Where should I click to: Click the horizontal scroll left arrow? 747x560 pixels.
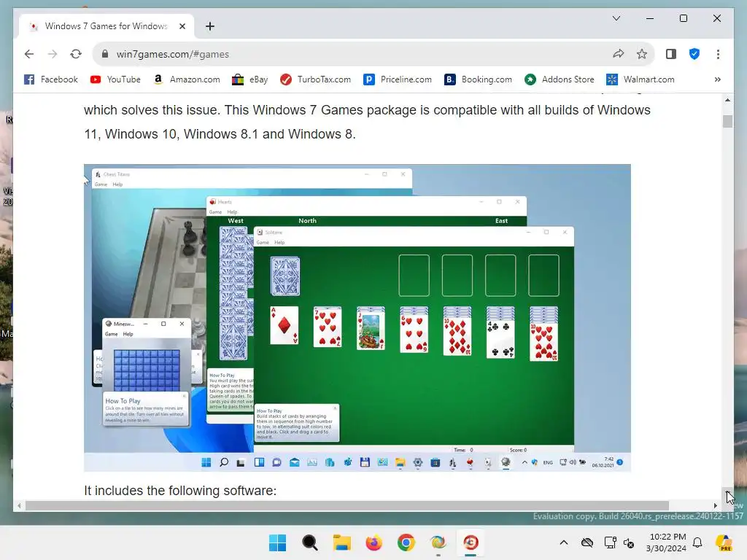coord(19,506)
